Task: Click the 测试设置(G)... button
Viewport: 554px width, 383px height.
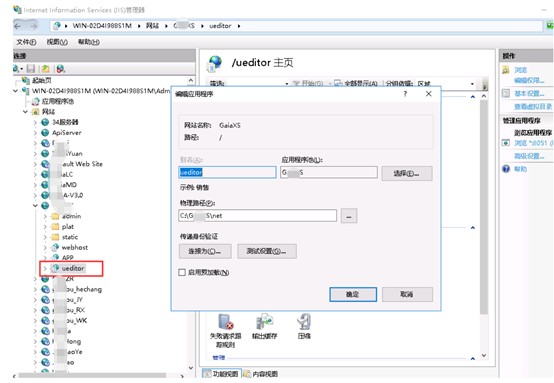Action: click(267, 251)
